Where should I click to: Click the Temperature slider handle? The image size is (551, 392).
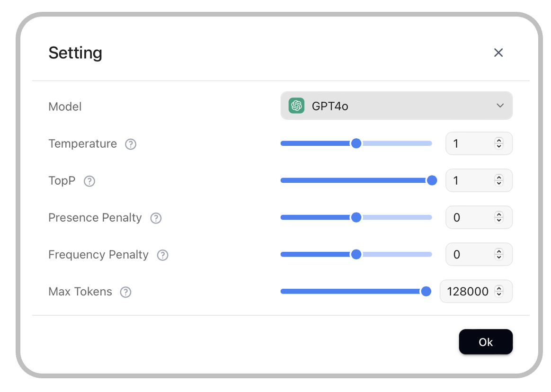point(356,143)
